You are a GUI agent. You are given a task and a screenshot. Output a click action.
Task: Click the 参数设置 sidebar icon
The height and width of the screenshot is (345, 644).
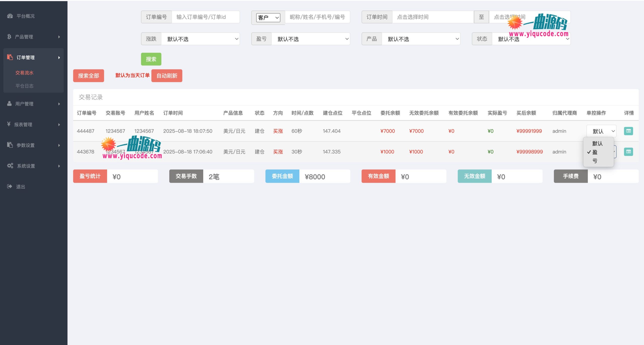(x=10, y=145)
